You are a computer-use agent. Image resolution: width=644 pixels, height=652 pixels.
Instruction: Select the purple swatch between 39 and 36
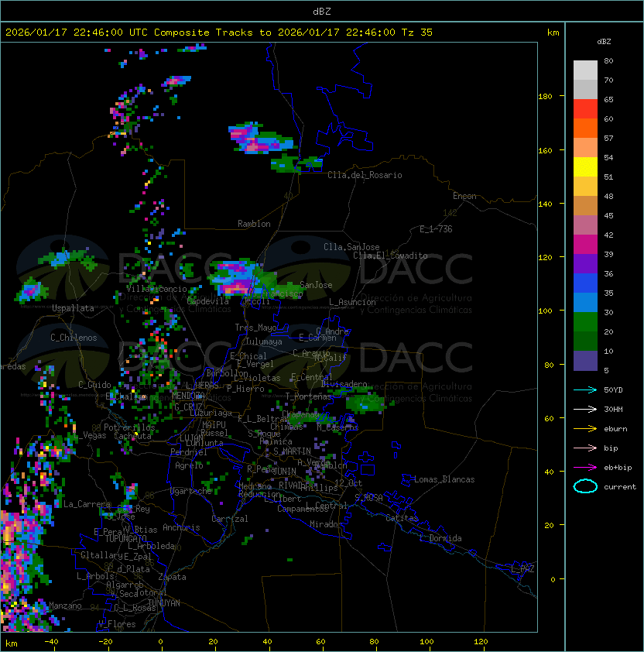tap(585, 263)
